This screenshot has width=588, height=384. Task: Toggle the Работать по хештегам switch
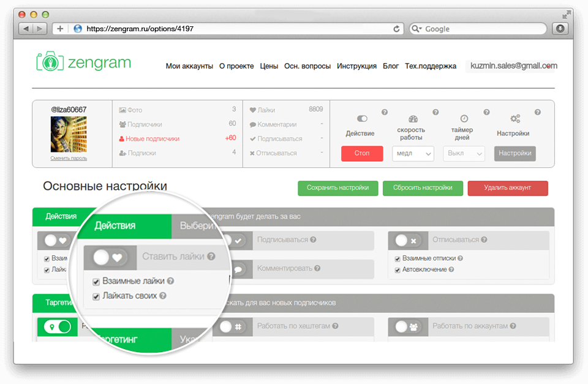233,326
